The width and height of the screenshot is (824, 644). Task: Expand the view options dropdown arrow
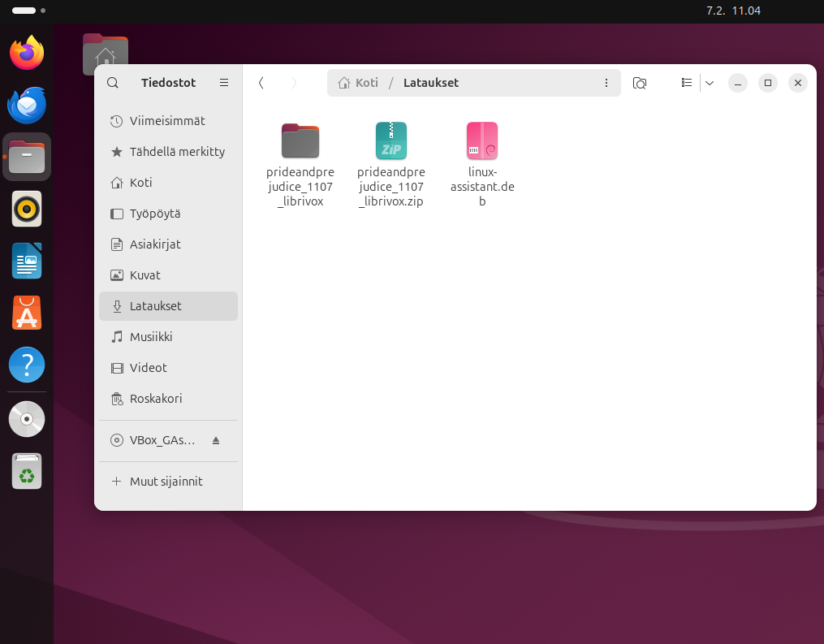(x=710, y=83)
